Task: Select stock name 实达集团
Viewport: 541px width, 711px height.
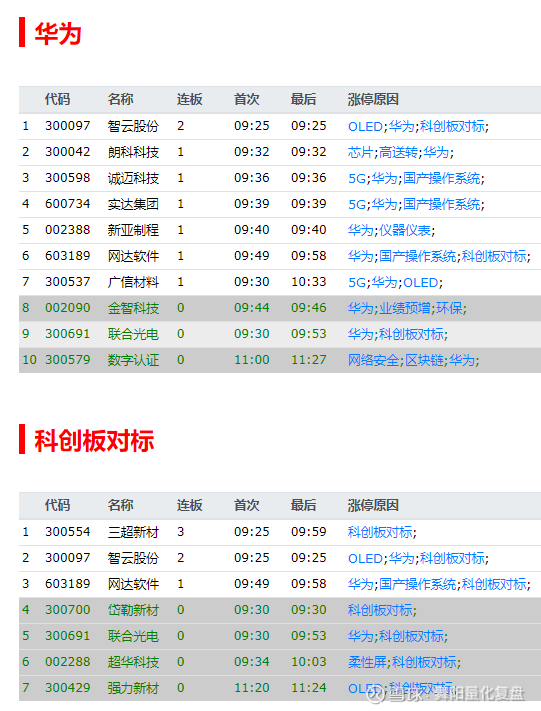Action: click(x=133, y=204)
